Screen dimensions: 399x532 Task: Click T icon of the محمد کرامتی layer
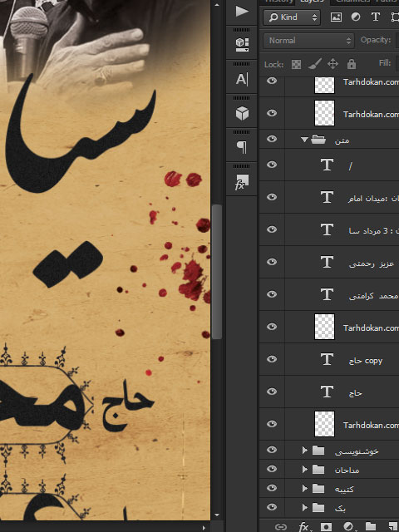pos(327,294)
